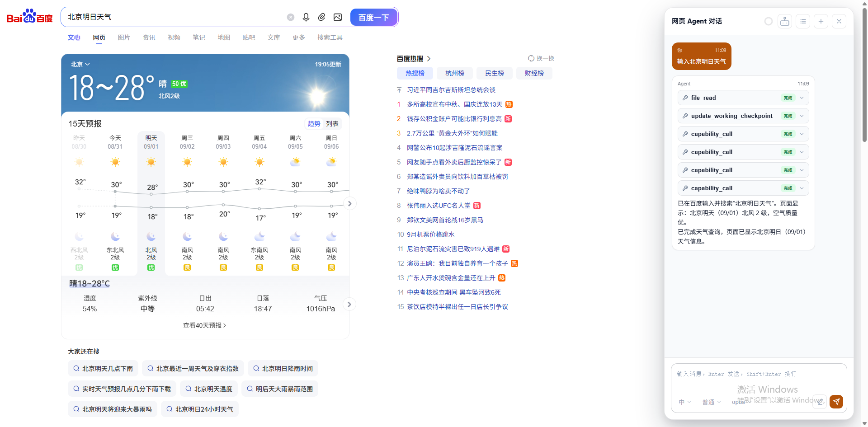Click the 百度一下 search button
Image resolution: width=868 pixels, height=427 pixels.
click(x=373, y=17)
